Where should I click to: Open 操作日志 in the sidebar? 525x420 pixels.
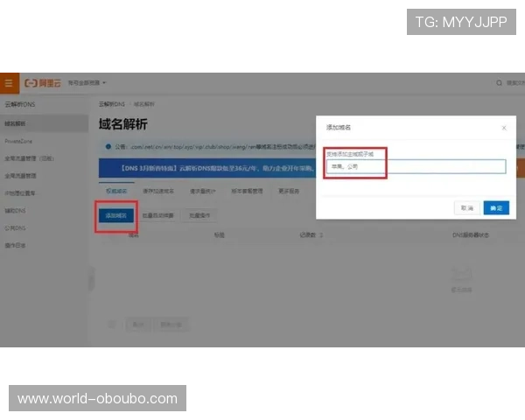[15, 246]
